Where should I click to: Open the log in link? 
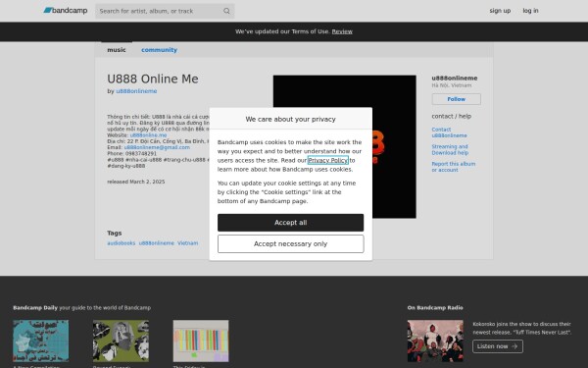(x=530, y=11)
